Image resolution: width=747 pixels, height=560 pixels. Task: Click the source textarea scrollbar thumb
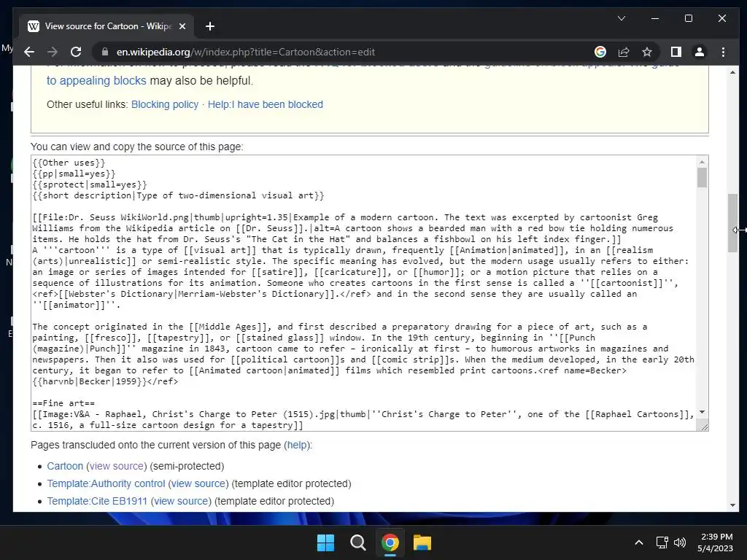[702, 178]
